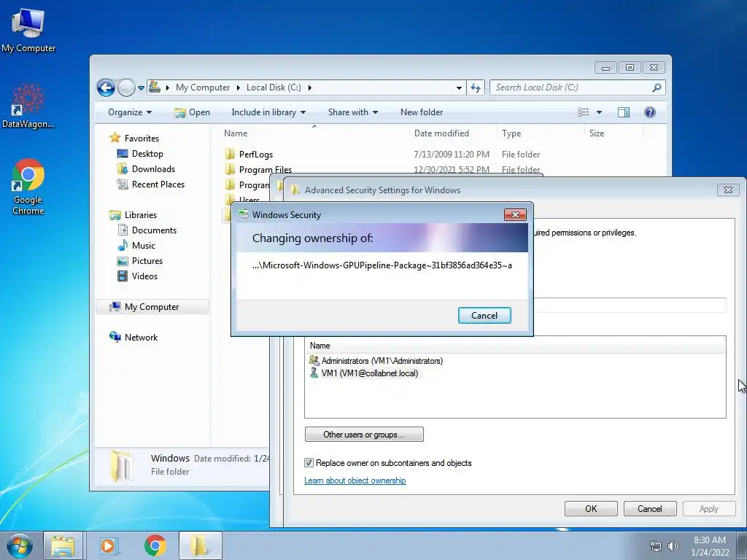747x560 pixels.
Task: Expand the arrow after Local Disk (C:) breadcrumb
Action: (x=309, y=87)
